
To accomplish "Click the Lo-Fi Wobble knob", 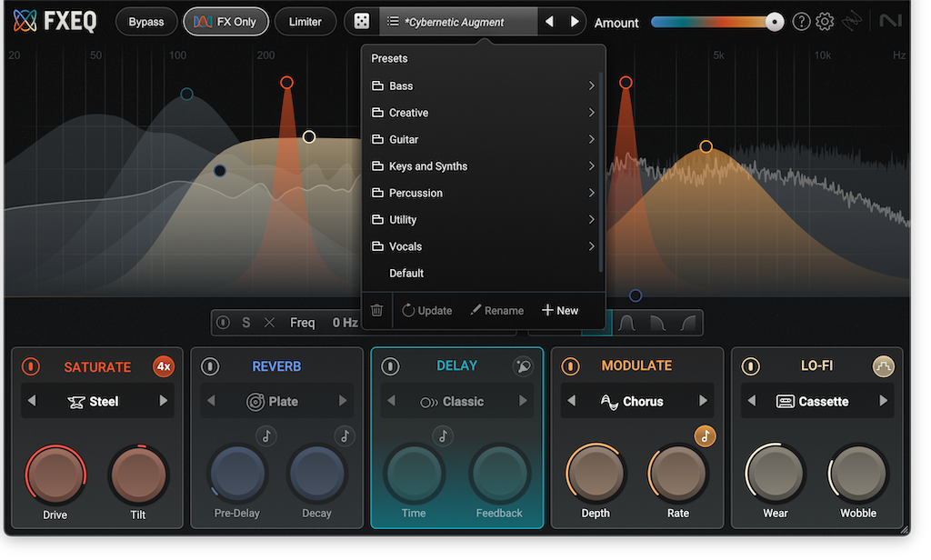I will coord(858,474).
